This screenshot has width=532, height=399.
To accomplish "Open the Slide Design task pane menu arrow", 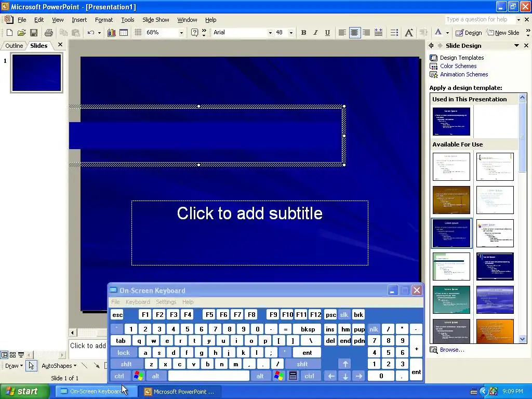I will [x=516, y=46].
